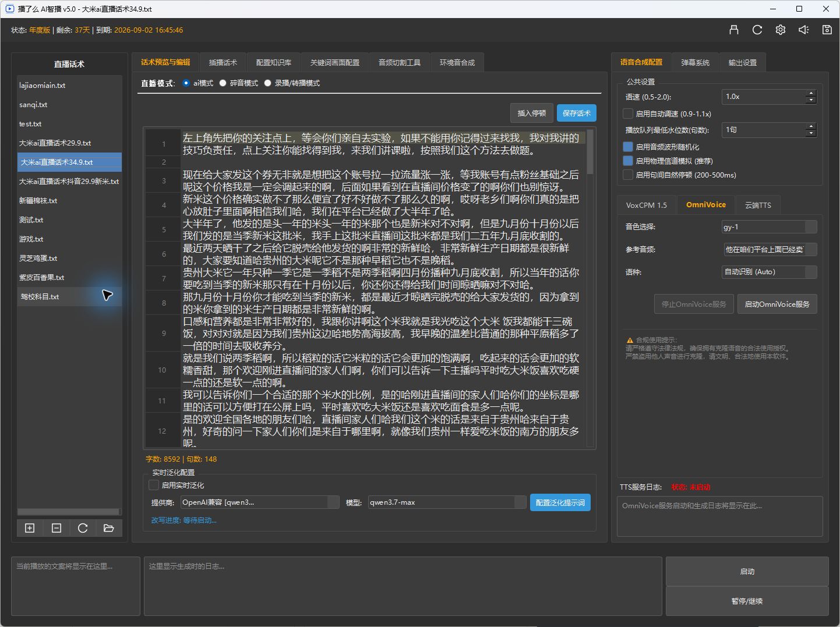The width and height of the screenshot is (840, 627).
Task: Open 音色选择 dropdown showing gy-1
Action: point(769,227)
